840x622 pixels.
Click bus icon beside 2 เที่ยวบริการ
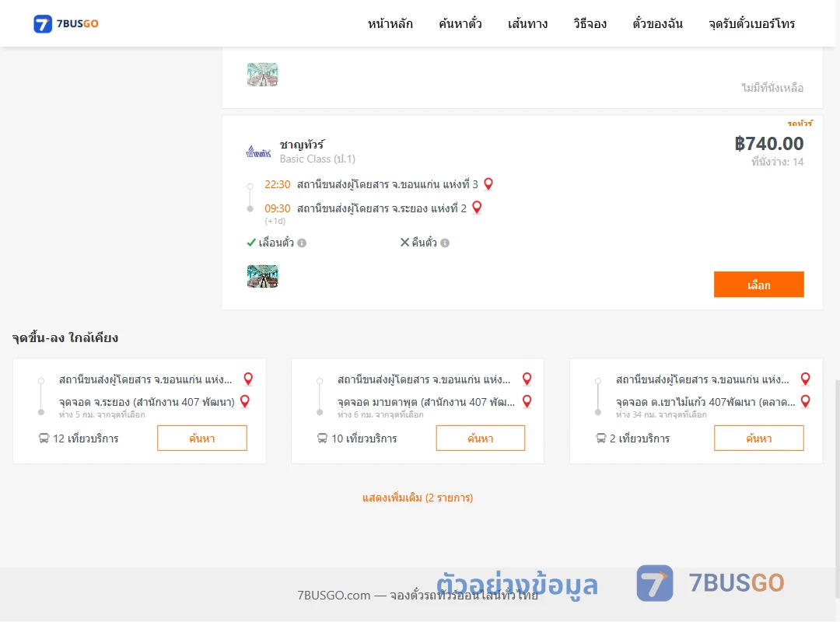pyautogui.click(x=601, y=439)
